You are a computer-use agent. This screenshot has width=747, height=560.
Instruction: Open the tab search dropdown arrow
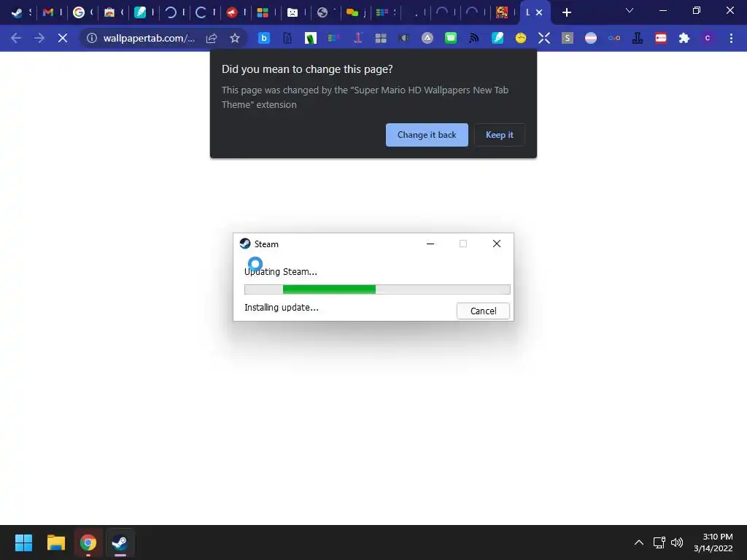[630, 10]
